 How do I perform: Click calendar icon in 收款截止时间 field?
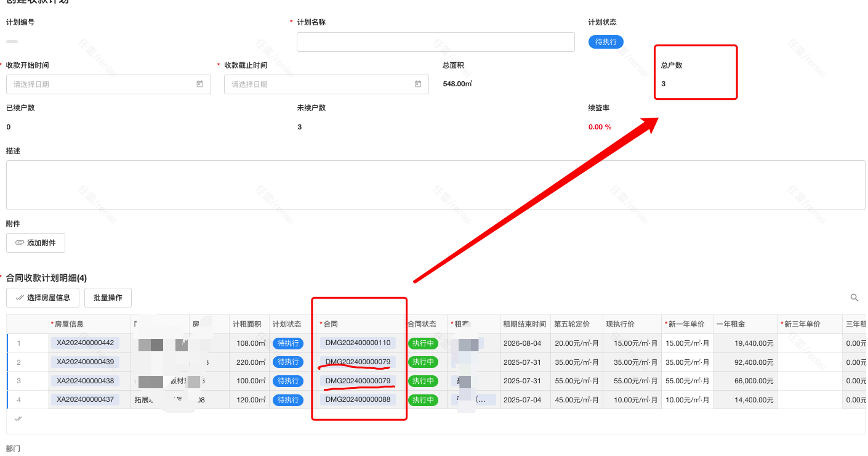(417, 84)
